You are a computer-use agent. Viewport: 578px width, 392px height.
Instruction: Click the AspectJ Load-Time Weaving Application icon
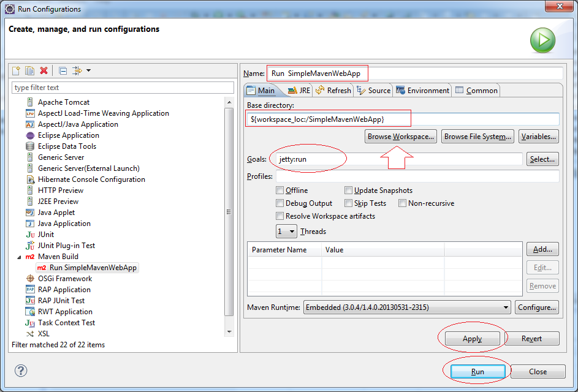(x=30, y=113)
